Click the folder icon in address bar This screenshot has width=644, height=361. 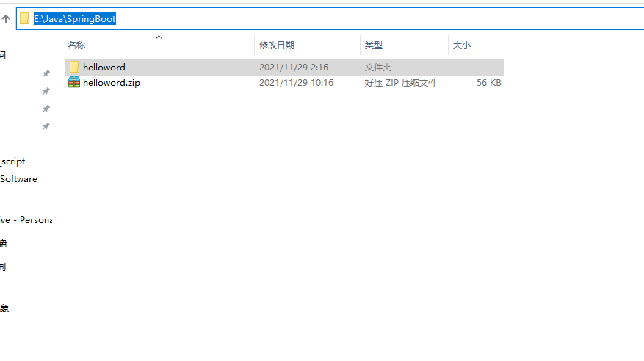25,19
